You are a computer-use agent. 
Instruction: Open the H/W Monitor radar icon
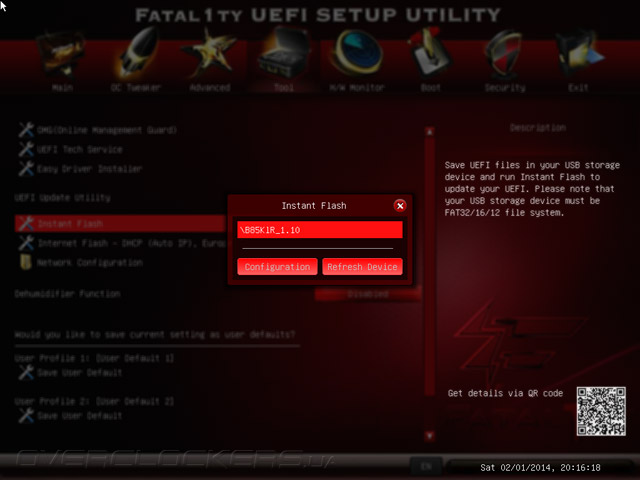pos(357,53)
